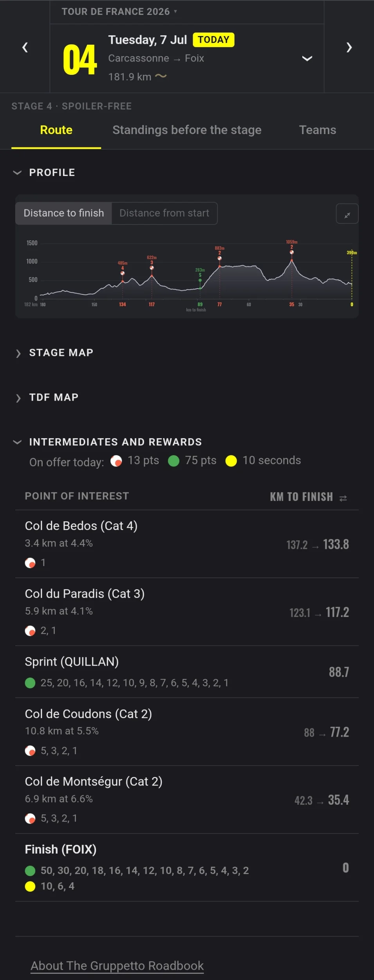The height and width of the screenshot is (980, 374).
Task: Switch to the Teams tab
Action: (318, 130)
